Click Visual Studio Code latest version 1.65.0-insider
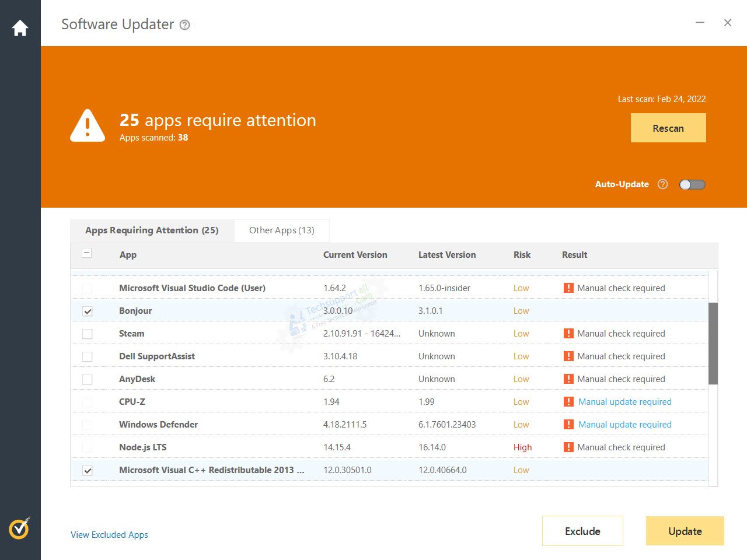The image size is (747, 560). (444, 288)
